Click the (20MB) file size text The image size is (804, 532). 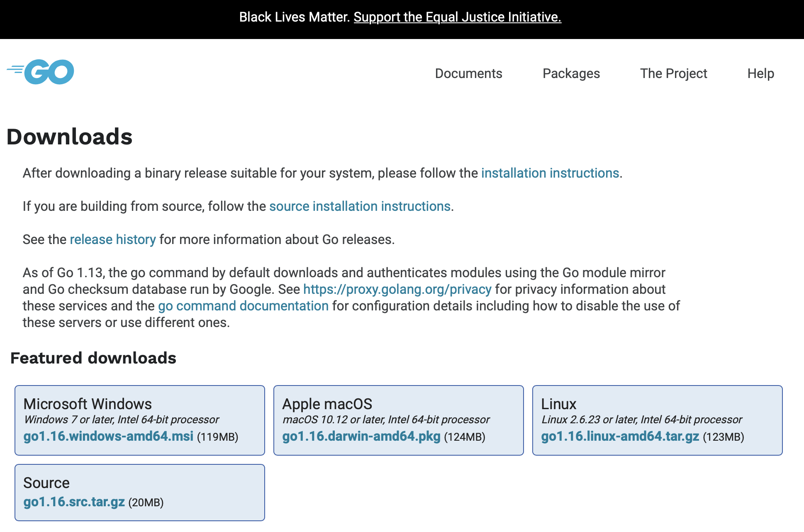(146, 503)
